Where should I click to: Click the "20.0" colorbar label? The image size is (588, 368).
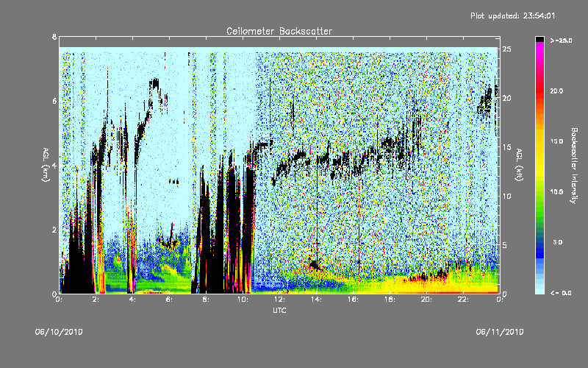click(556, 91)
